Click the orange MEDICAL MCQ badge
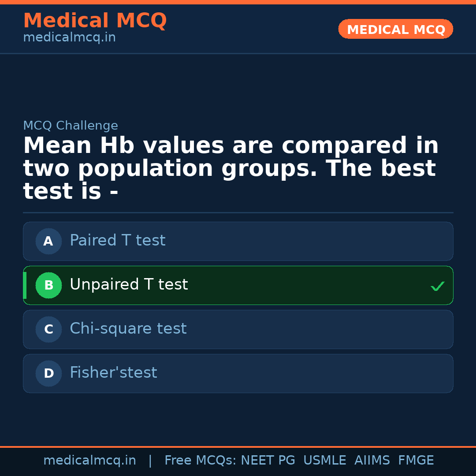This screenshot has width=476, height=476. [x=395, y=30]
